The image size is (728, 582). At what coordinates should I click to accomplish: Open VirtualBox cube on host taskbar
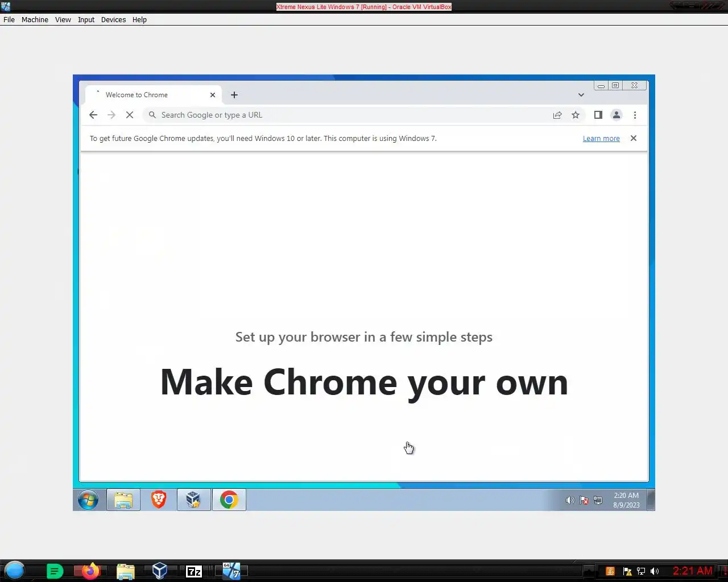coord(160,571)
